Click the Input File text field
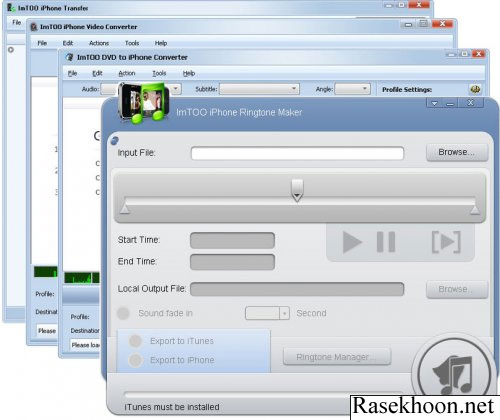500x420 pixels. point(297,153)
